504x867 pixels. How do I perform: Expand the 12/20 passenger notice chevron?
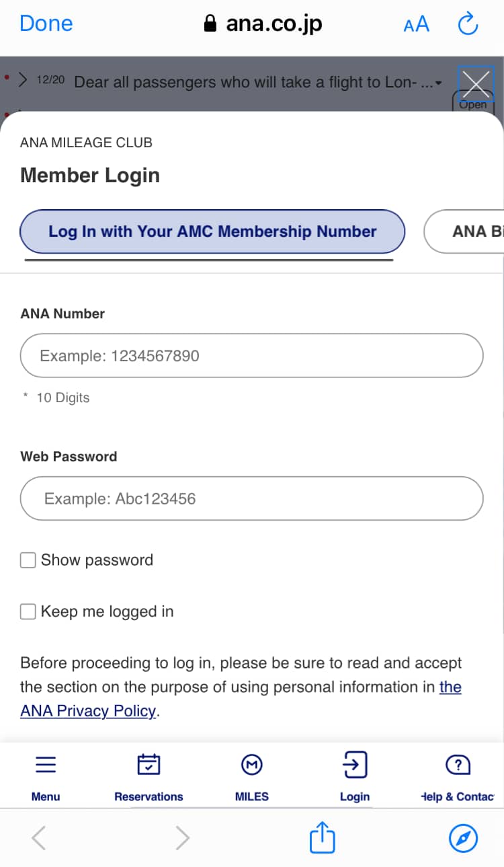(x=23, y=81)
